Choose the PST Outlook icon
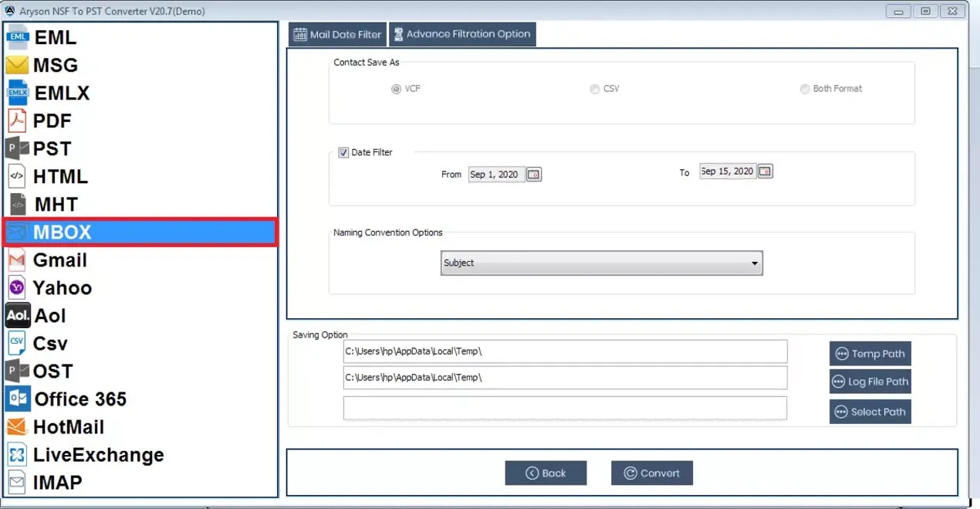The width and height of the screenshot is (980, 509). 17,148
